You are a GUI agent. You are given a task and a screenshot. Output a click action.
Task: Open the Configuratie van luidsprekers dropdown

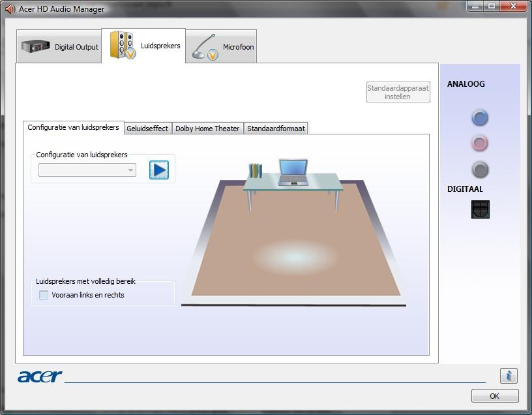[x=87, y=170]
